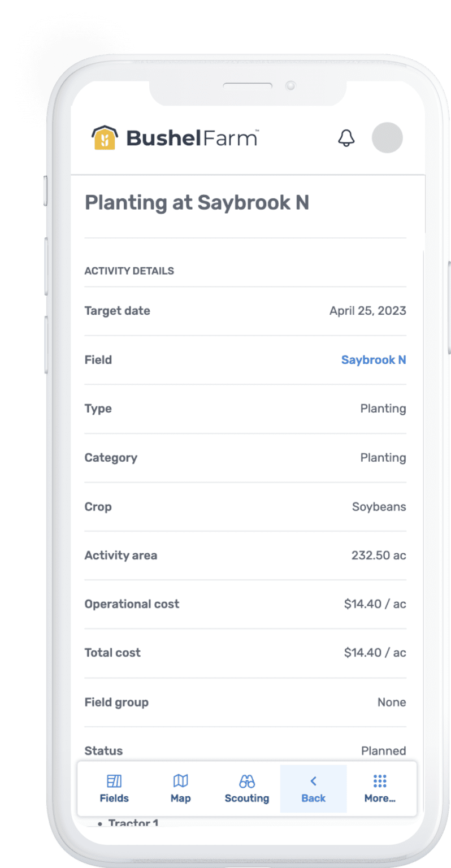Click the Planting at Saybrook N heading
The image size is (451, 868).
coord(197,203)
